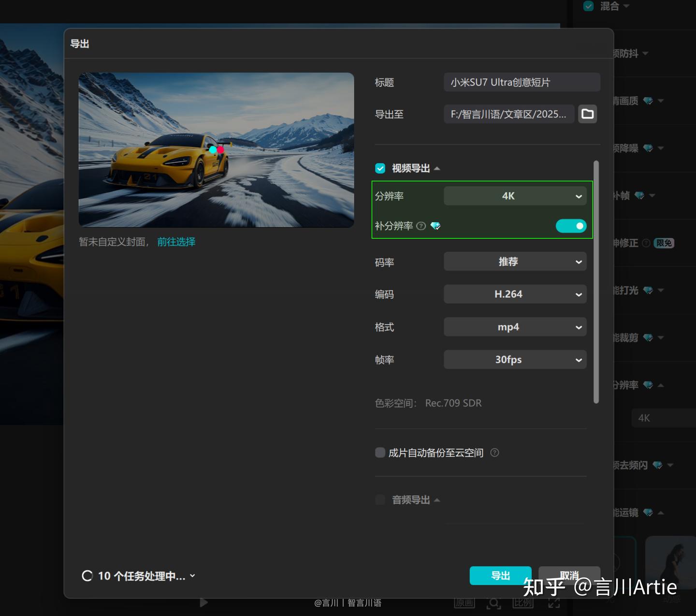
Task: Click the diamond icon on the background 能裁剪 row
Action: [648, 337]
